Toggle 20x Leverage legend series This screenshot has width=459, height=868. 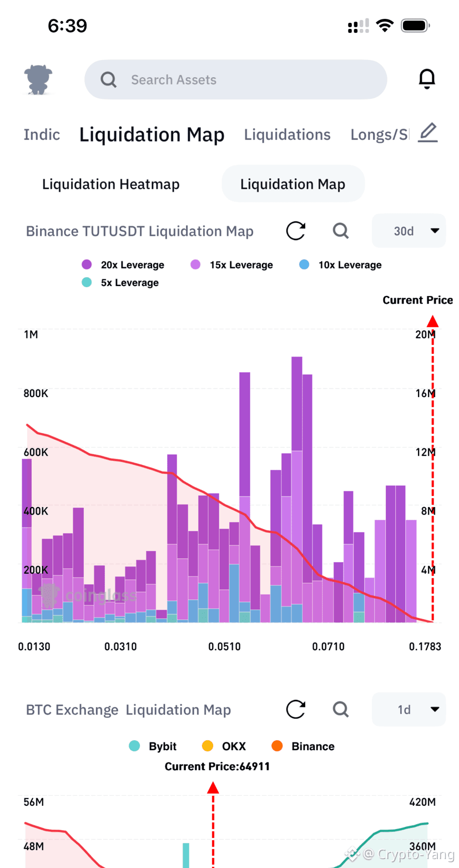(123, 265)
